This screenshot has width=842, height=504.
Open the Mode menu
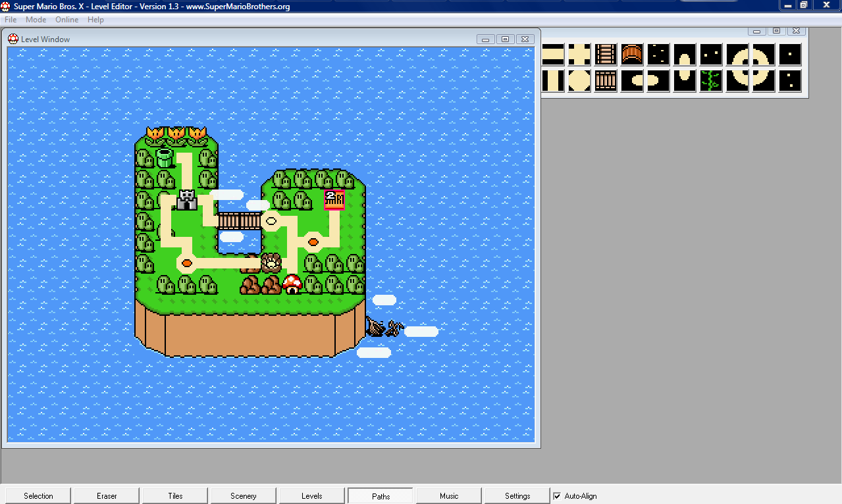[x=36, y=20]
